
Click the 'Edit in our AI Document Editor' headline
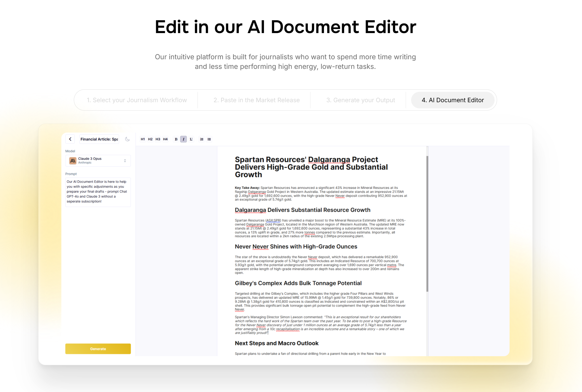point(285,27)
